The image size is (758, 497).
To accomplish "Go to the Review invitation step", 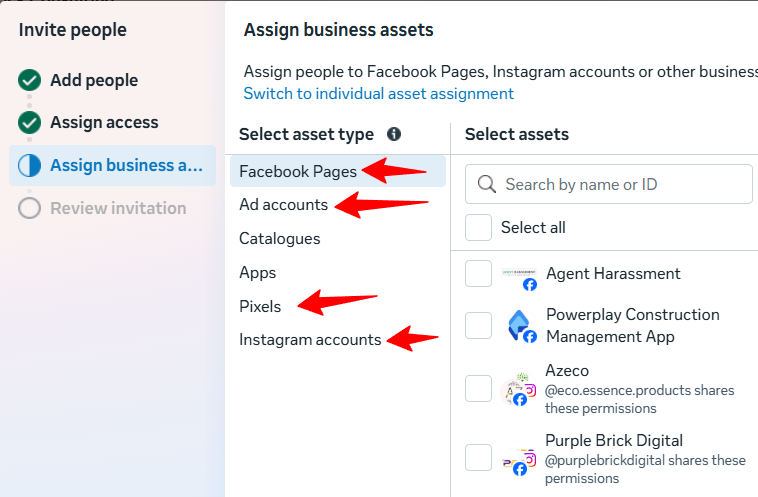I will [x=118, y=208].
